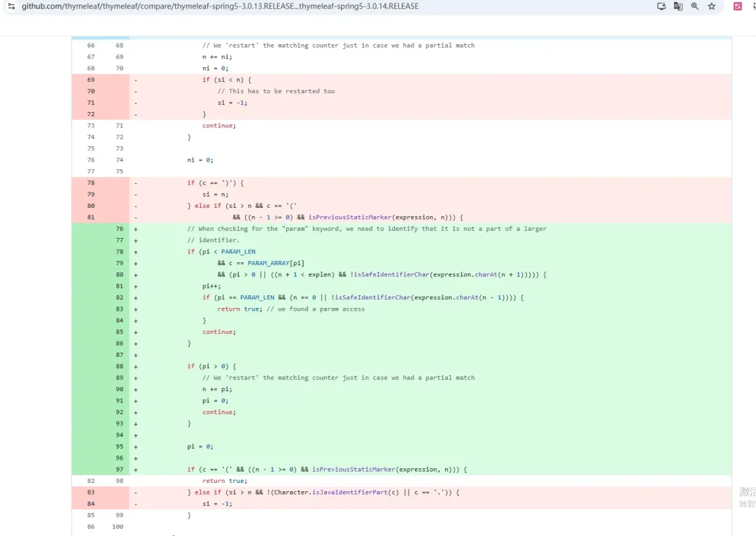Select added line number 88 'if (pi > 0)'
The image size is (756, 536).
(120, 367)
